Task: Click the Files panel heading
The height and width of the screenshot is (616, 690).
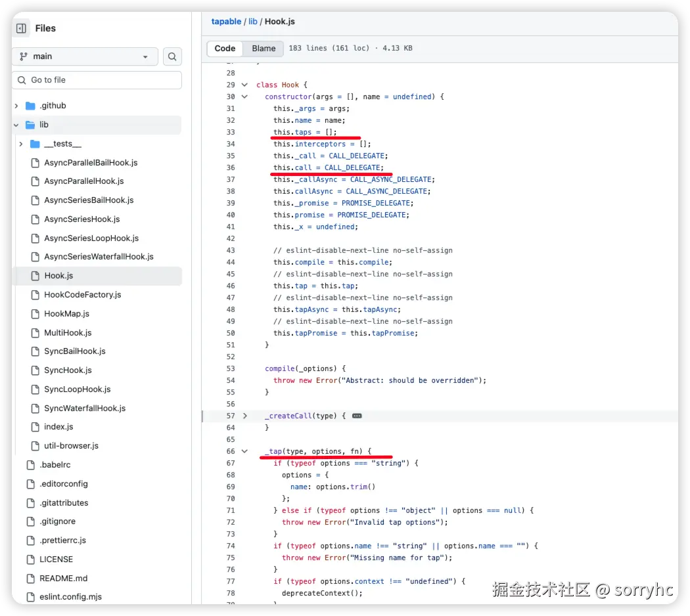Action: [x=45, y=29]
